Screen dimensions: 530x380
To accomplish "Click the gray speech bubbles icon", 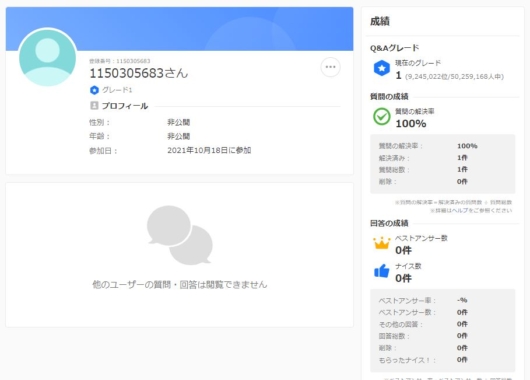I will coord(179,235).
